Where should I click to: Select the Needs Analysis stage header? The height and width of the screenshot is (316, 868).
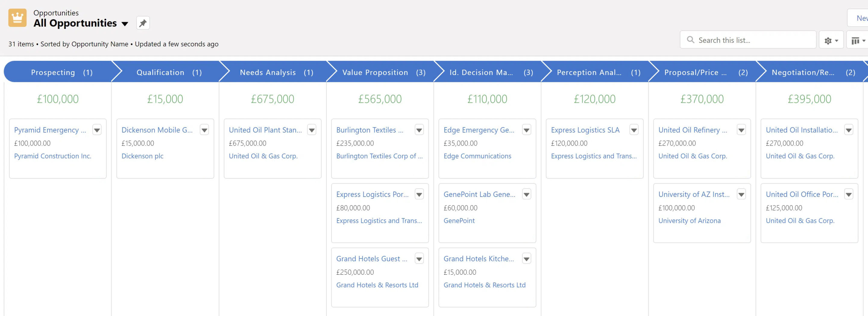tap(272, 72)
